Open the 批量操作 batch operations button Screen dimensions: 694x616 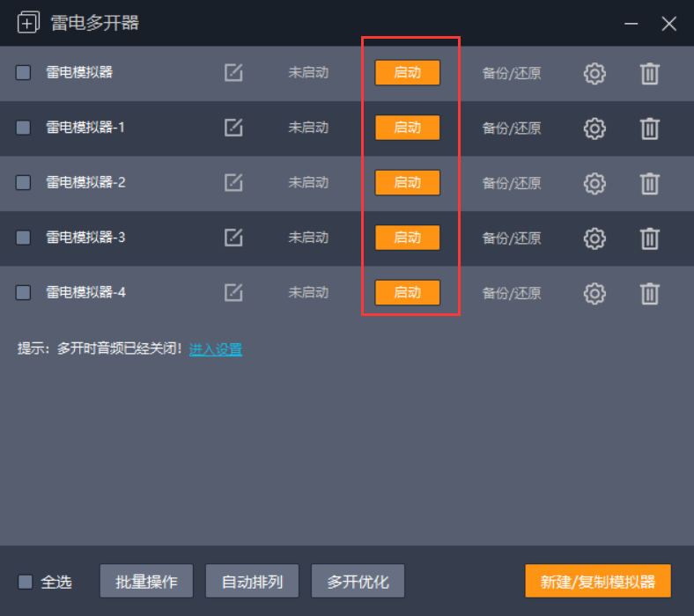coord(146,581)
